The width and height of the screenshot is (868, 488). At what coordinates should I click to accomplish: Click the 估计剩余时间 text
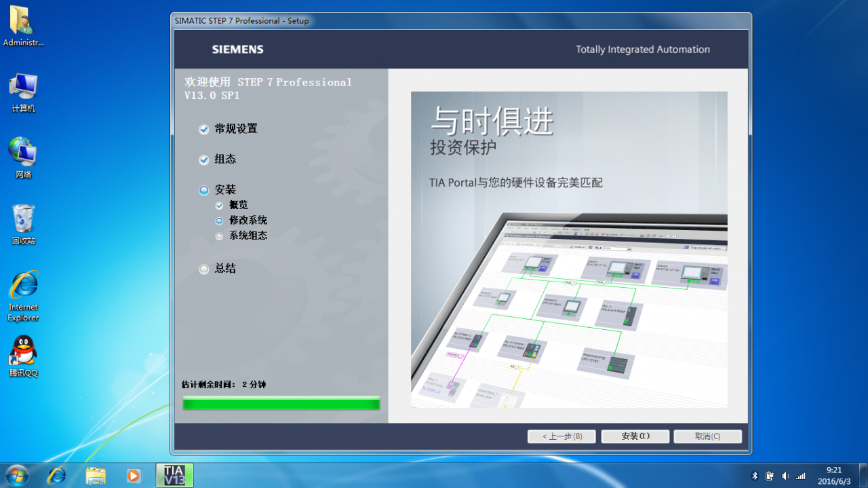[x=224, y=385]
